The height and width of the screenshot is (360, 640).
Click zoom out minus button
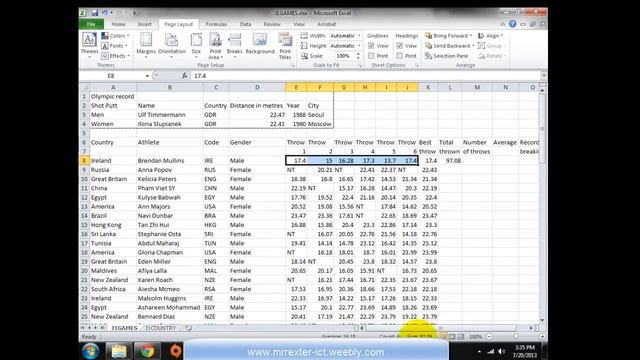tap(489, 337)
